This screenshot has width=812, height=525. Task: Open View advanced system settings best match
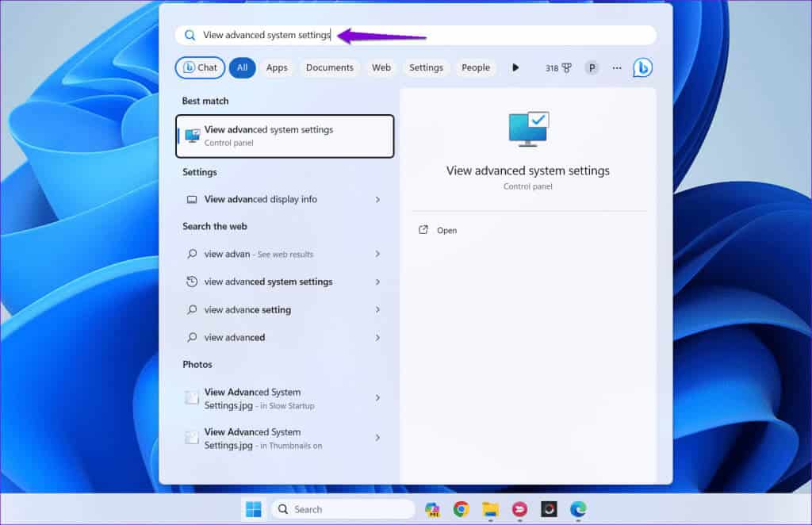[285, 136]
